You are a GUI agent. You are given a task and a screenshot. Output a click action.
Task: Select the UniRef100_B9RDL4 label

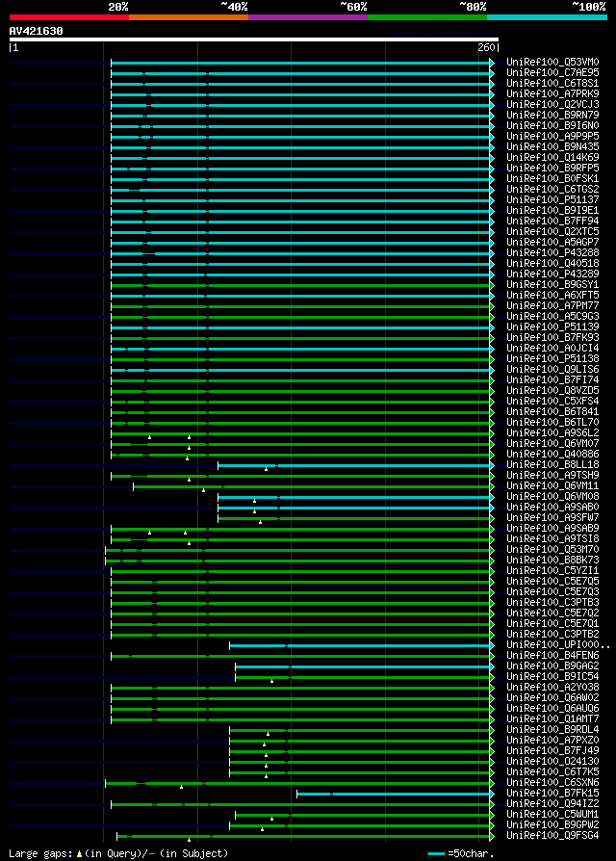point(552,730)
